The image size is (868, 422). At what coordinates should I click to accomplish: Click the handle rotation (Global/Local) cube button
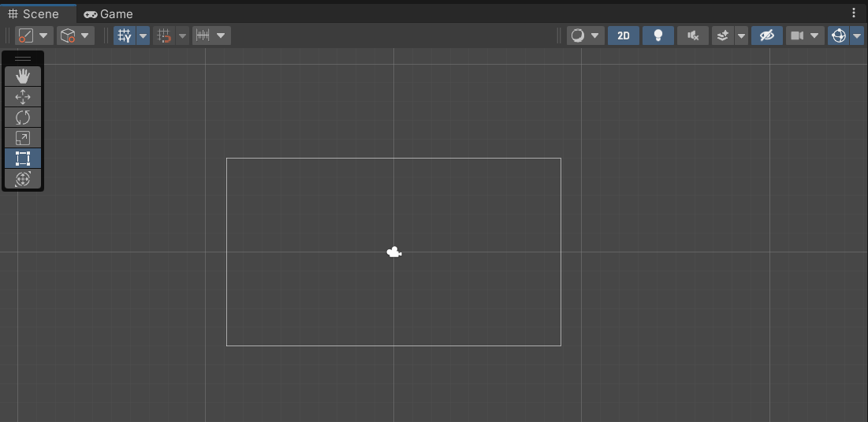point(68,35)
